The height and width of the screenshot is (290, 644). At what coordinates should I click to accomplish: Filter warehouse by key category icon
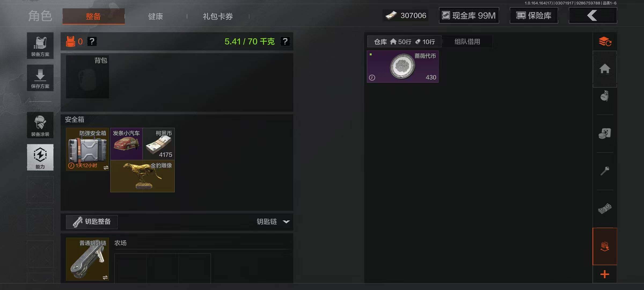pos(605,171)
